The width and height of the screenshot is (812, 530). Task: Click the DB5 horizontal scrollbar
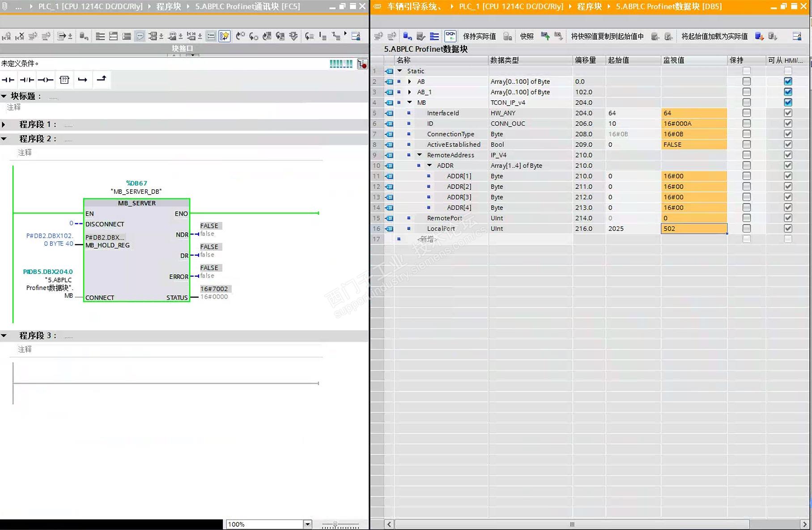coord(572,524)
